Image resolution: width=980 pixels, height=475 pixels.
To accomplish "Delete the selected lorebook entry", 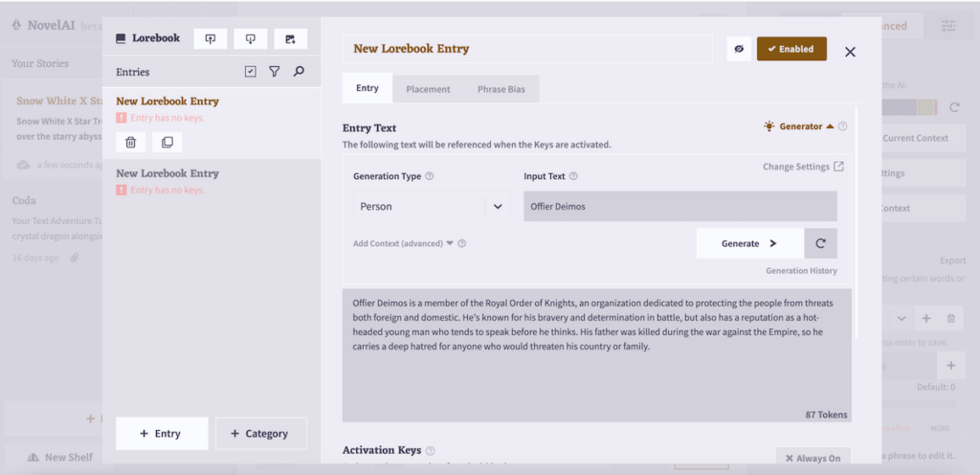I will (130, 143).
